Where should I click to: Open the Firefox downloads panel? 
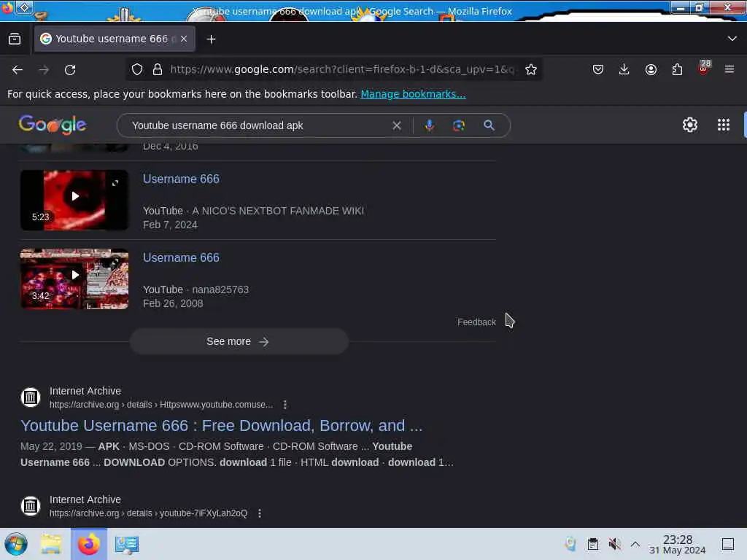point(624,69)
